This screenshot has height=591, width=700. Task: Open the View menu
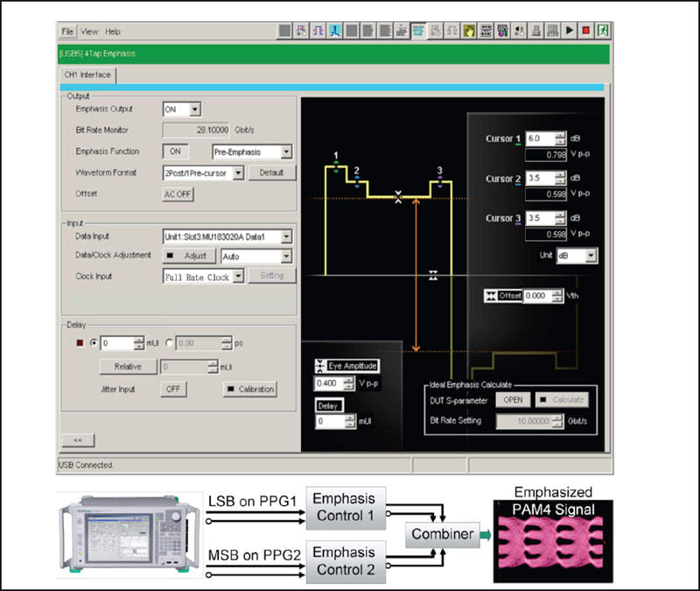tap(87, 30)
